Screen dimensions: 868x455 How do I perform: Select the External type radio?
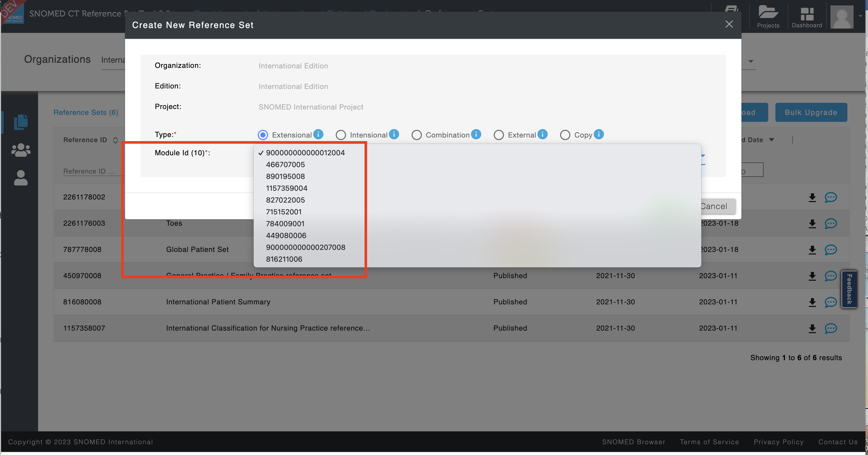coord(499,135)
